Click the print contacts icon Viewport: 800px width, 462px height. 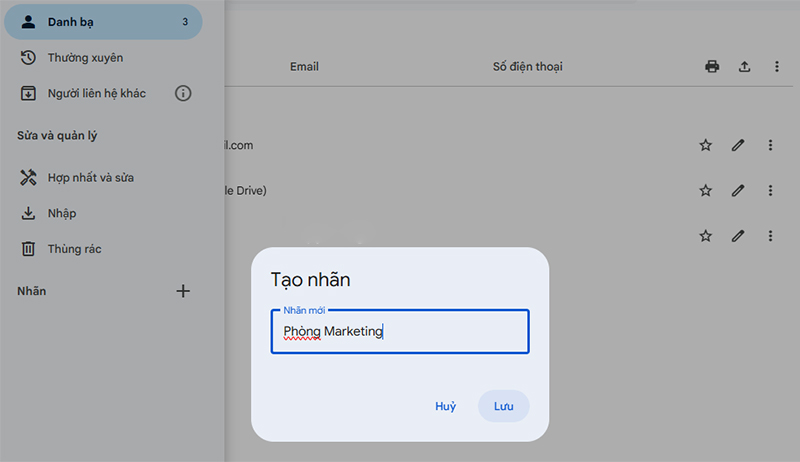[x=712, y=66]
